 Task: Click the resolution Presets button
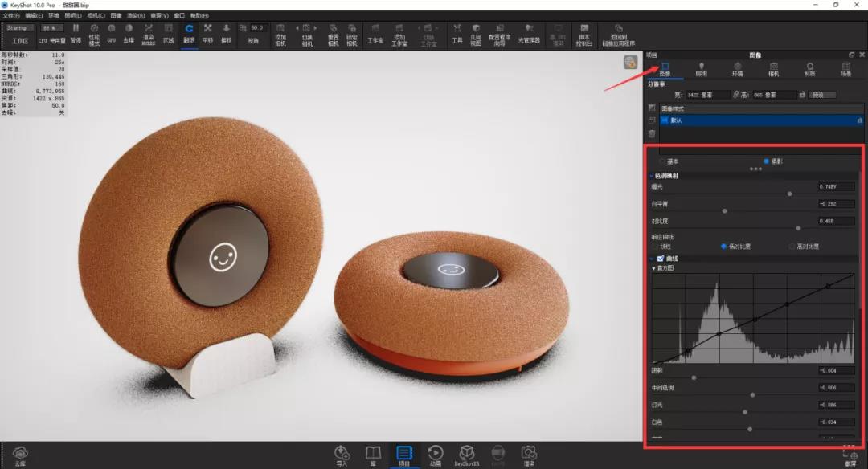822,95
